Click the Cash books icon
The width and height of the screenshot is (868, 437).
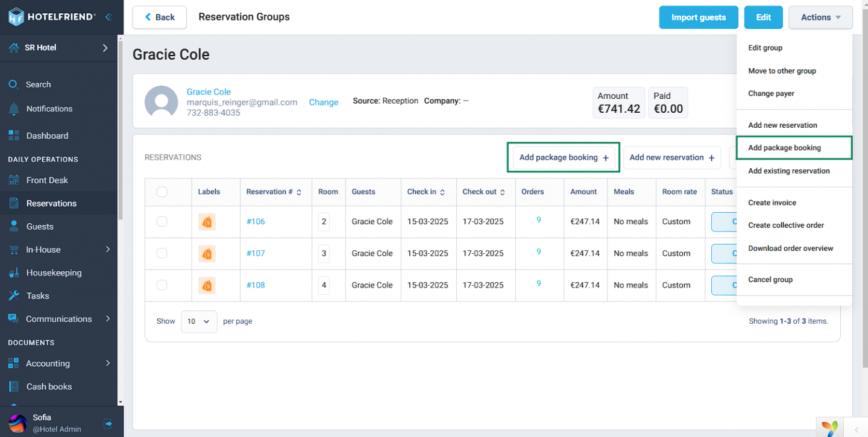[14, 386]
